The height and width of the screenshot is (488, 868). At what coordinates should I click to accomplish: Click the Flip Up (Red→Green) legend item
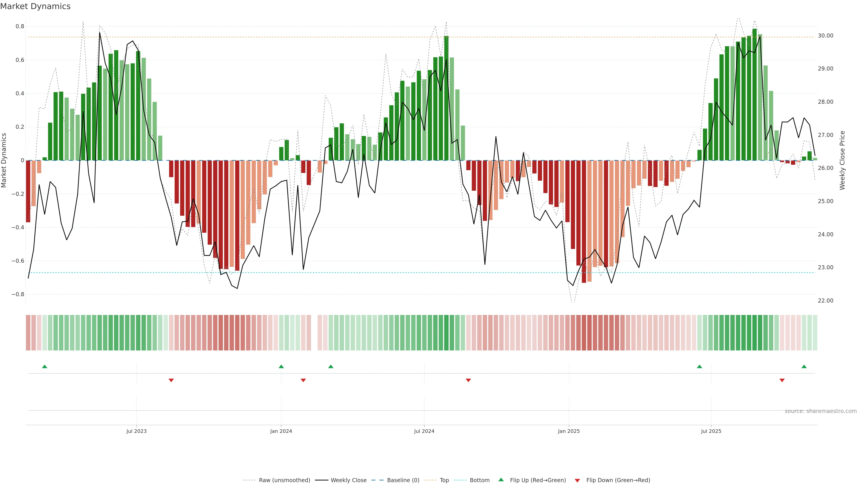(x=538, y=480)
